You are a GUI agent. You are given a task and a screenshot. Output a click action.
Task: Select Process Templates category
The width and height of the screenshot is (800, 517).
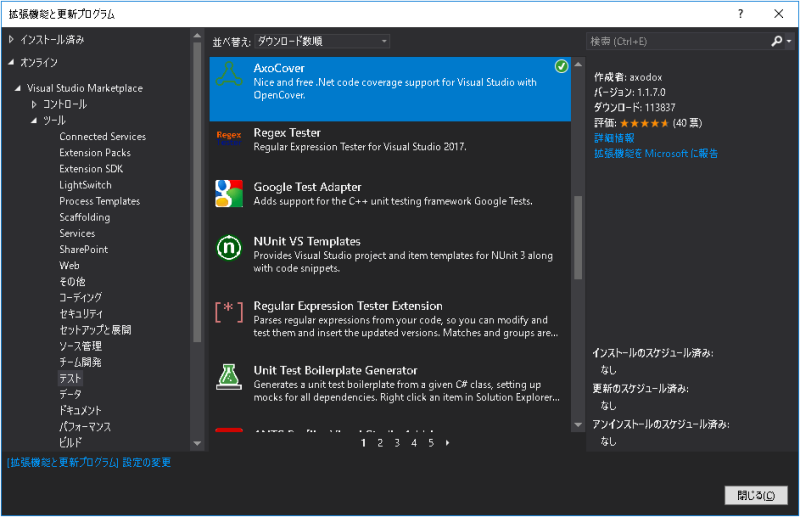(x=99, y=201)
